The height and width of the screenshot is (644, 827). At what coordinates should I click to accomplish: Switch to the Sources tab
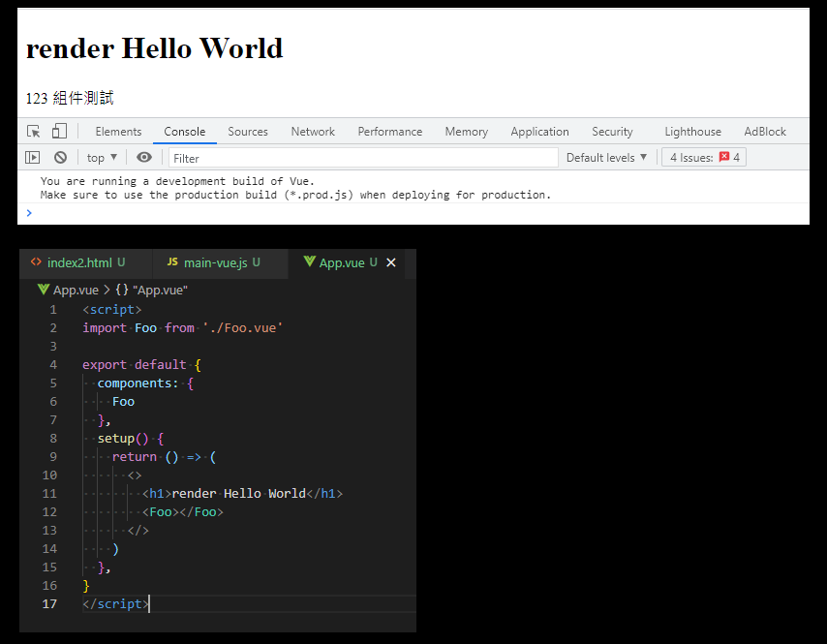[248, 132]
